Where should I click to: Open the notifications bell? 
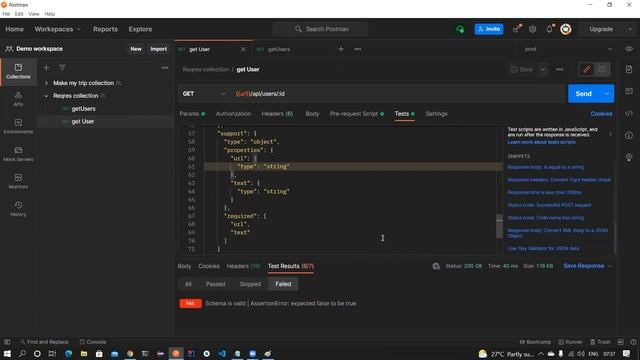pyautogui.click(x=549, y=29)
